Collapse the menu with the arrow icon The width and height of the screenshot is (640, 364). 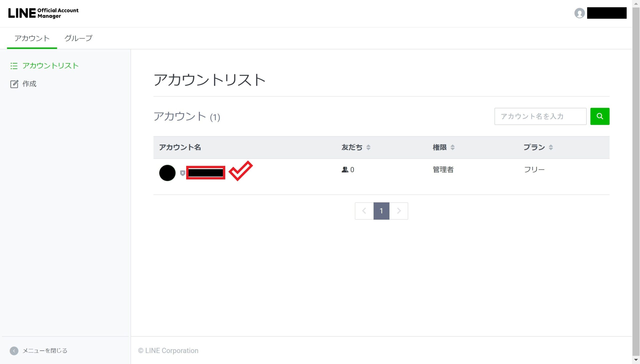click(x=14, y=351)
